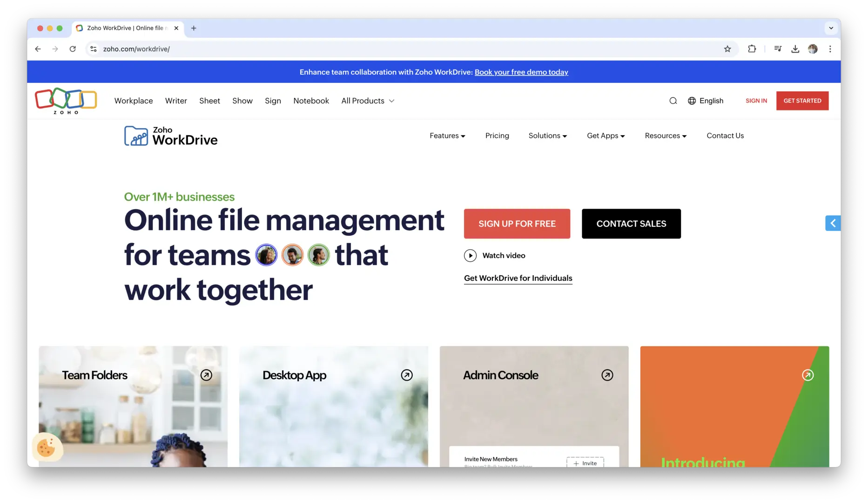Open the Pricing page
Image resolution: width=868 pixels, height=503 pixels.
[x=497, y=136]
